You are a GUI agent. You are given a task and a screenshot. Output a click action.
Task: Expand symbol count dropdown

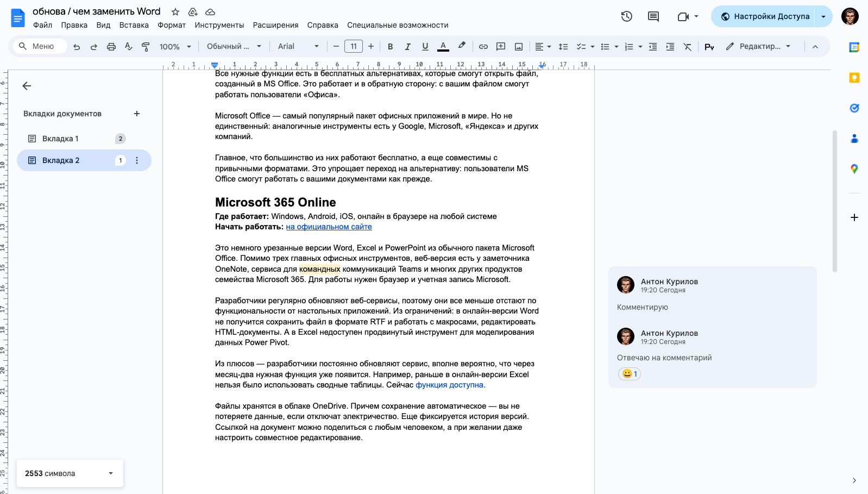(x=111, y=473)
